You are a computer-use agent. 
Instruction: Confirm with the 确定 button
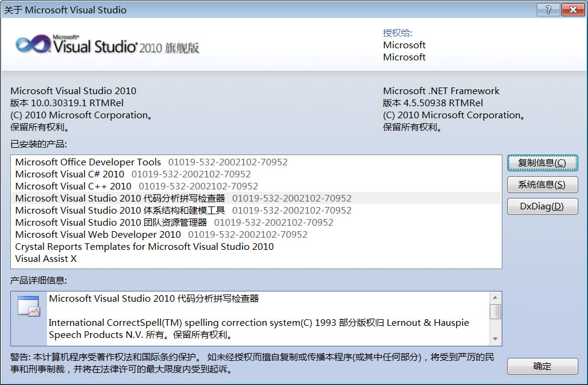click(x=542, y=366)
